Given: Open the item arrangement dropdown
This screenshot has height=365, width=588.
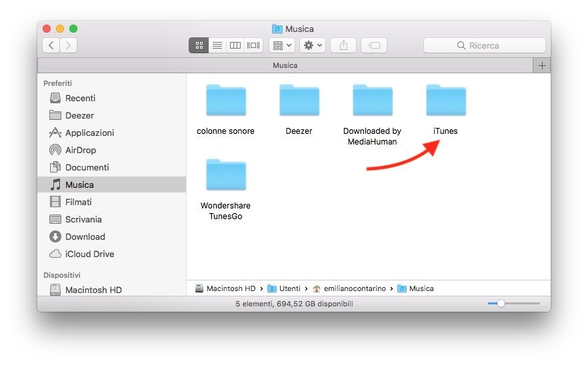Looking at the screenshot, I should click(282, 45).
